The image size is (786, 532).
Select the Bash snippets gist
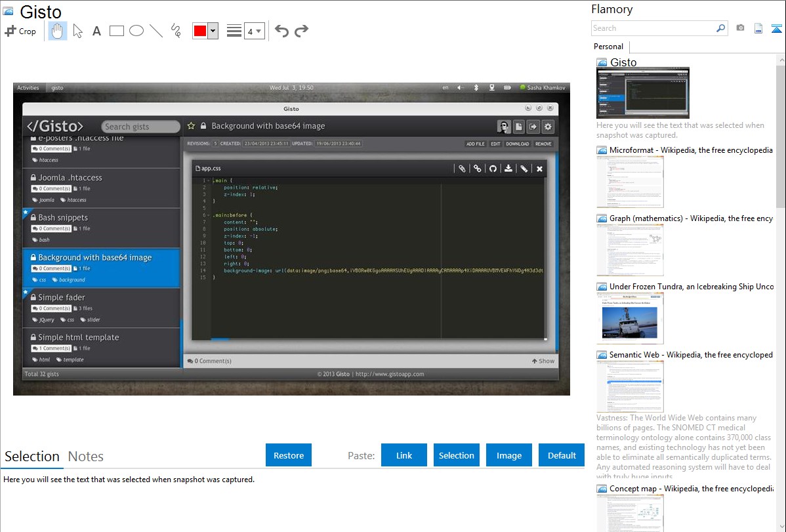(101, 228)
